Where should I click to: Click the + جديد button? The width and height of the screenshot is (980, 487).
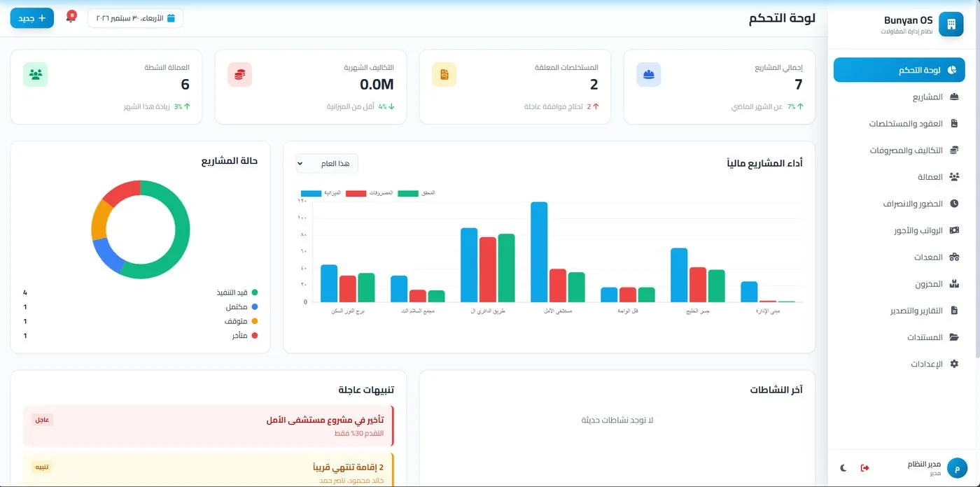point(32,17)
